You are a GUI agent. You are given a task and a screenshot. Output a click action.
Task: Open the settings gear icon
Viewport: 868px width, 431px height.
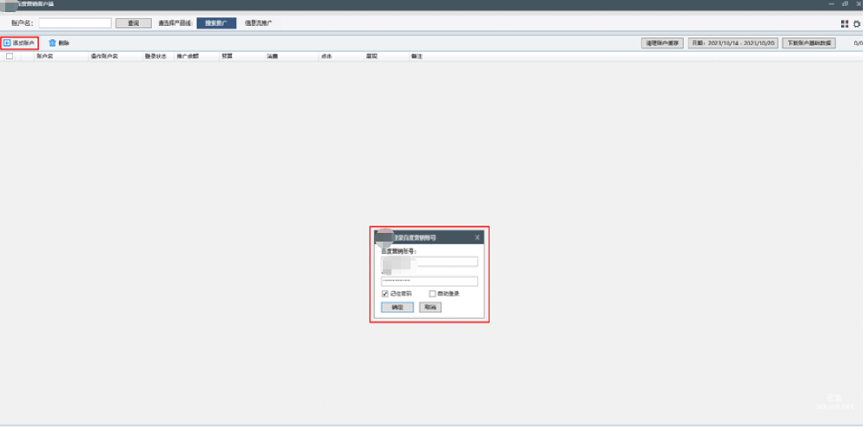coord(857,23)
